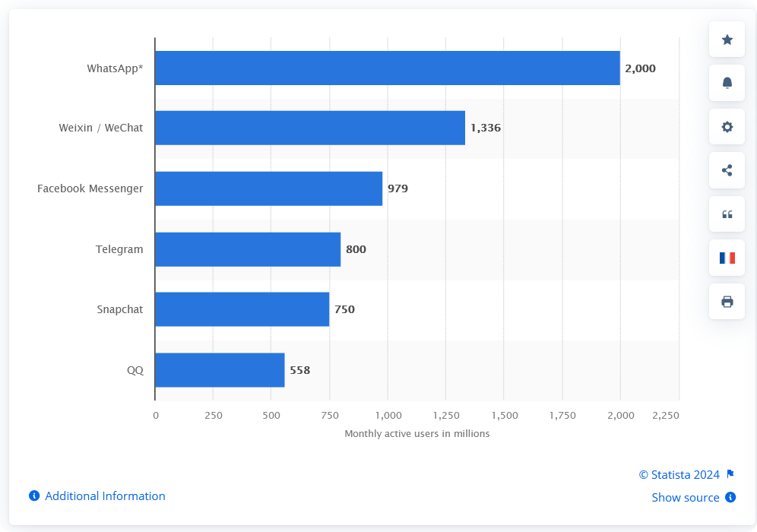Click the Telegram bar
The height and width of the screenshot is (532, 757).
click(248, 249)
